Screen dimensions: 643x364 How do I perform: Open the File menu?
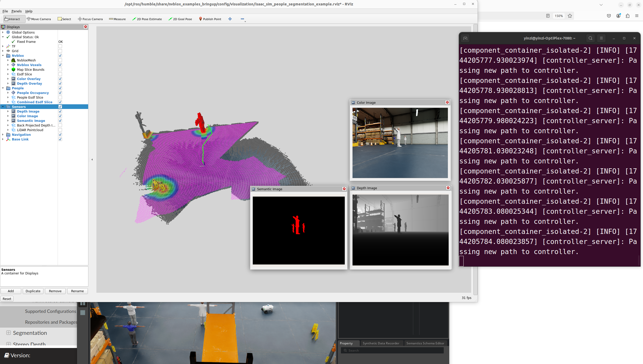(x=5, y=11)
